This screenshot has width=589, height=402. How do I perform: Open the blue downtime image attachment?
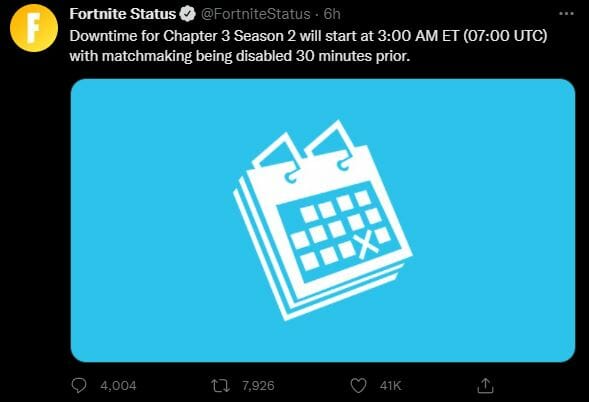(x=323, y=220)
